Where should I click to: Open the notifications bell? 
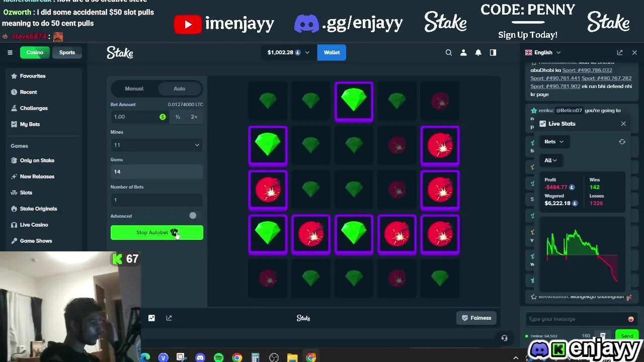click(478, 52)
